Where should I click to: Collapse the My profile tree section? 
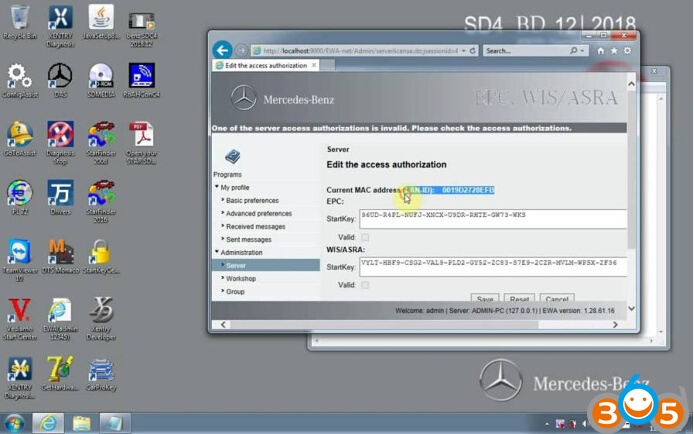coord(217,187)
